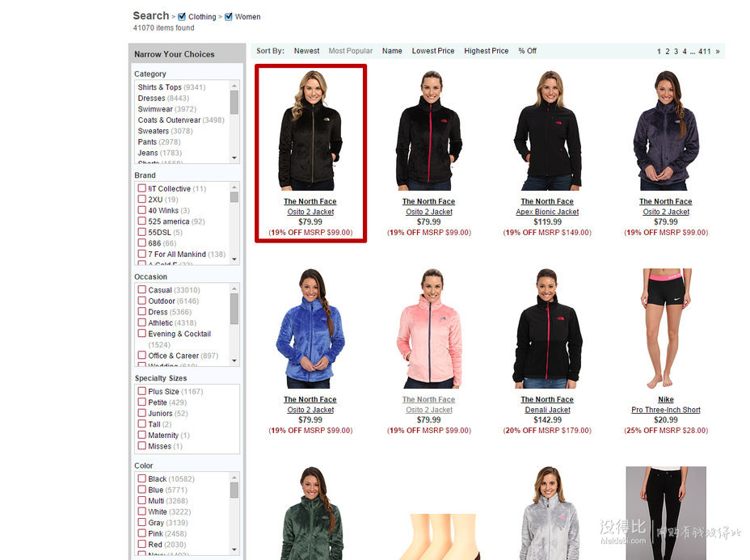Sort results by Name

392,51
